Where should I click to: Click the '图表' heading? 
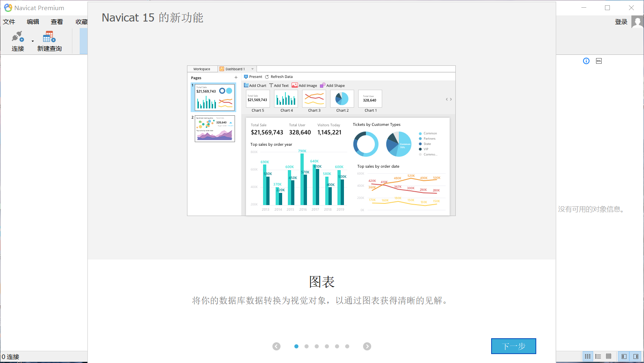[322, 282]
